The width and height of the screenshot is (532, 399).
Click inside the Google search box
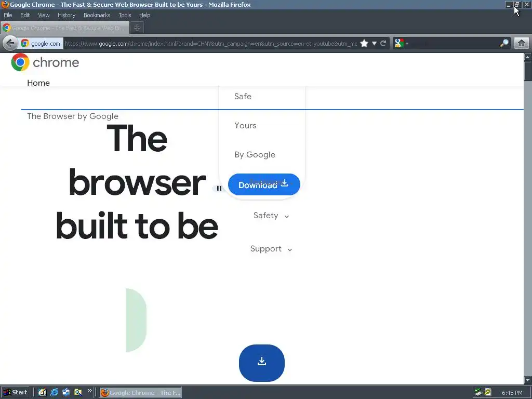[454, 44]
